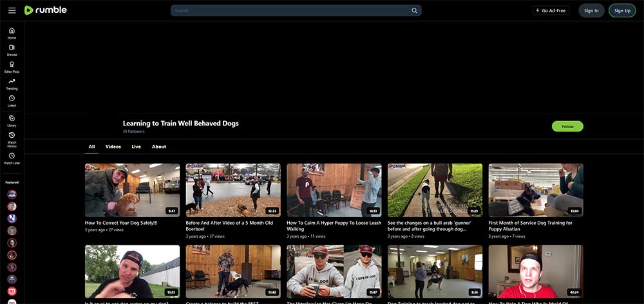Click '3 years ago • 8 views' text
The image size is (644, 304).
point(406,236)
